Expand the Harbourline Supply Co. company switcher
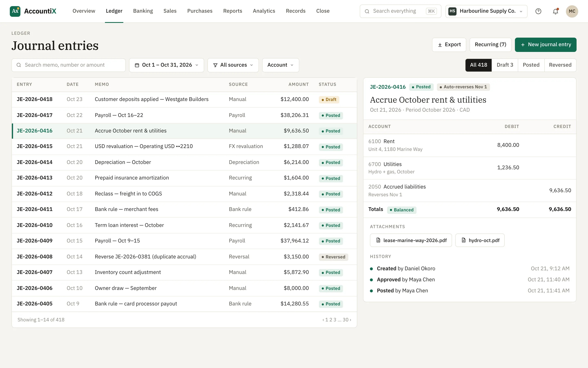Viewport: 588px width, 368px height. 486,11
